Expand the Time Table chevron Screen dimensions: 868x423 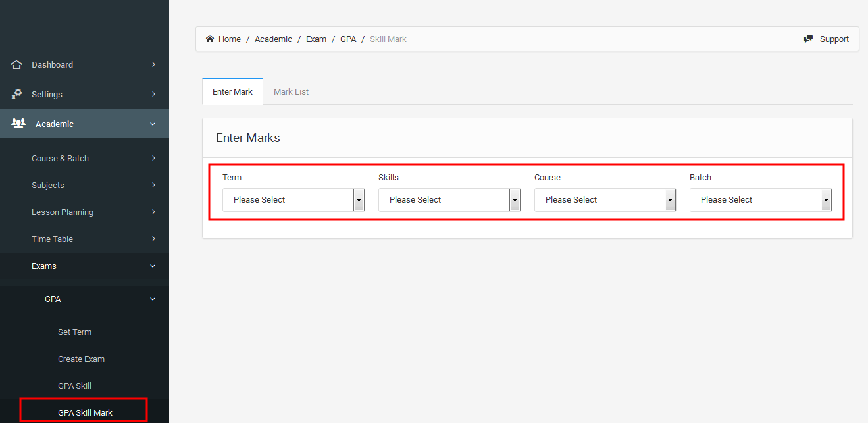pos(153,239)
